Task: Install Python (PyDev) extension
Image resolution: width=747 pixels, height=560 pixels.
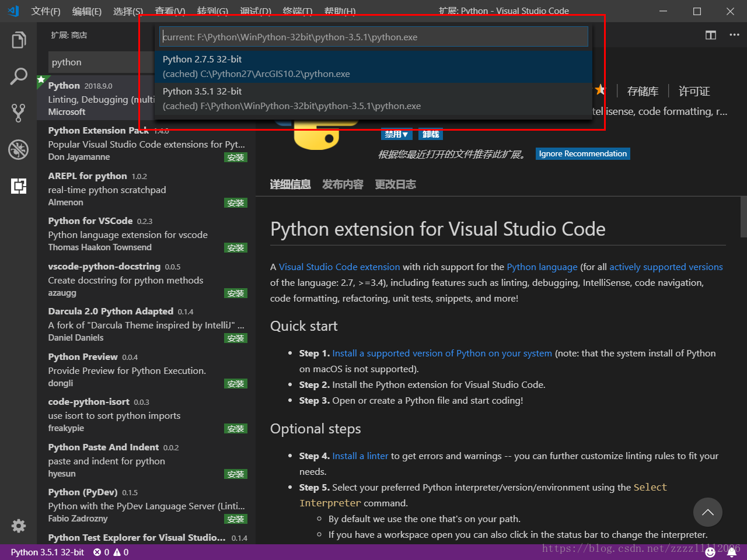Action: coord(236,519)
